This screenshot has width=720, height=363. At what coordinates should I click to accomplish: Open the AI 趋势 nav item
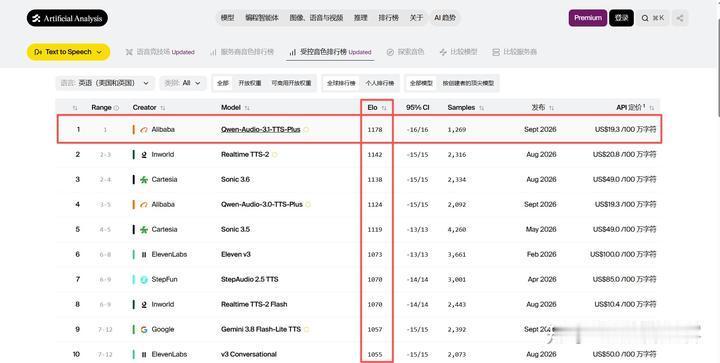(x=445, y=18)
